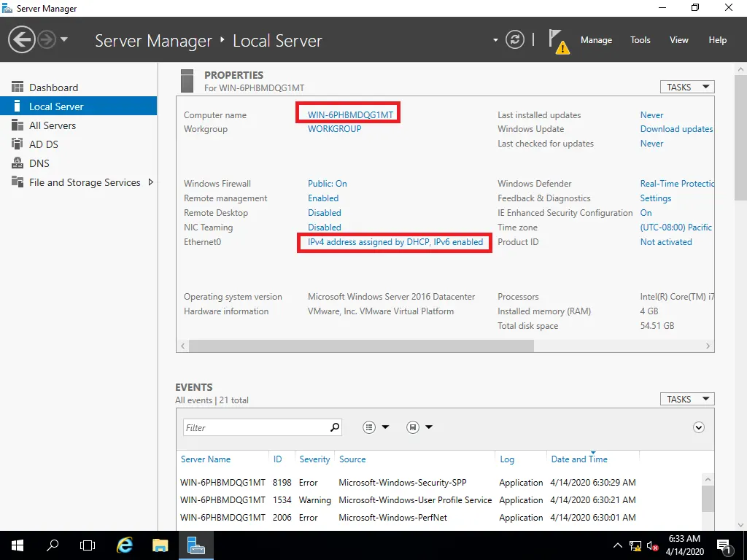Click Remote Desktop Disabled link

325,213
